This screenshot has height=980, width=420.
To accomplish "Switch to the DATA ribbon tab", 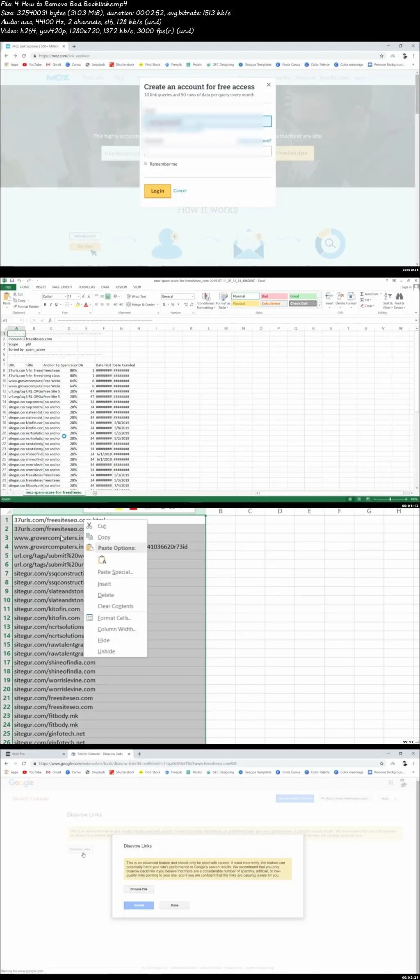I will [105, 287].
